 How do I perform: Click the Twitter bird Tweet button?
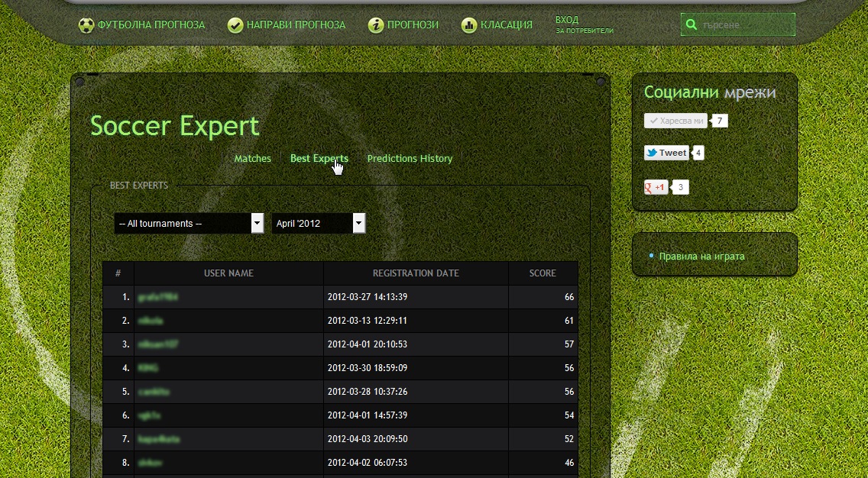666,153
